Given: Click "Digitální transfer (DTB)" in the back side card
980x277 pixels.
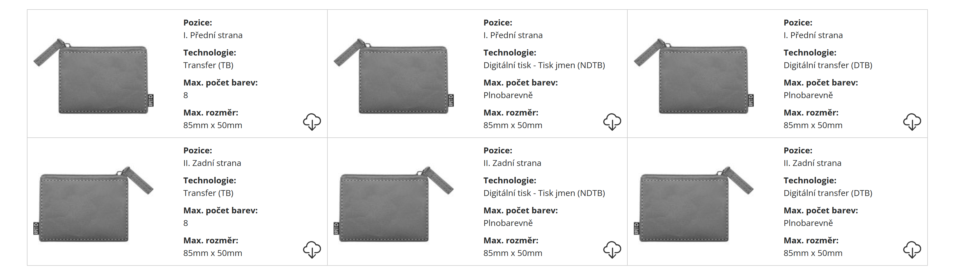Looking at the screenshot, I should click(x=828, y=193).
